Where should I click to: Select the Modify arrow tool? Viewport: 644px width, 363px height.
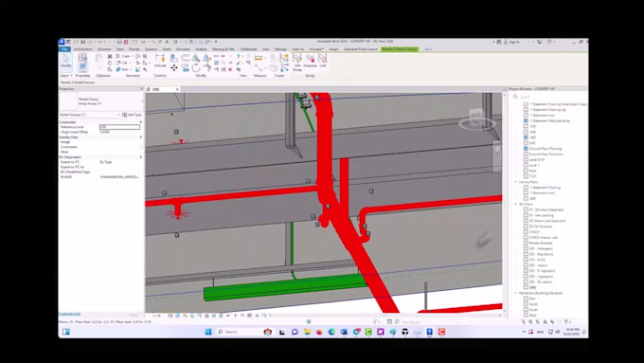pyautogui.click(x=66, y=60)
